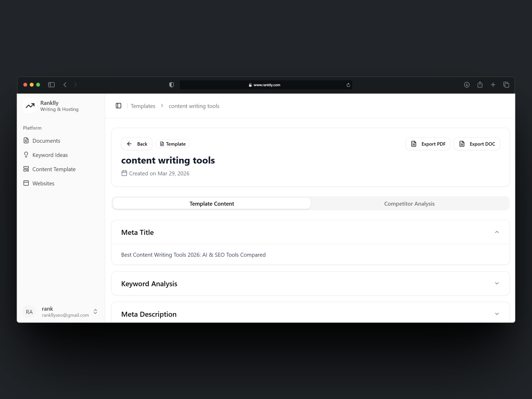Reload the page via refresh icon
This screenshot has height=399, width=532.
pyautogui.click(x=348, y=85)
